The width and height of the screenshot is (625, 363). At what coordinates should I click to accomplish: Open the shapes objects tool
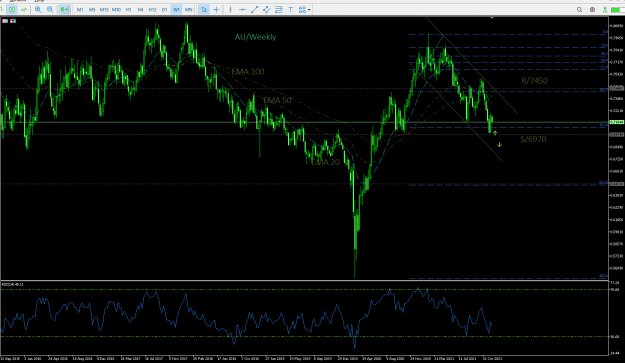click(302, 9)
